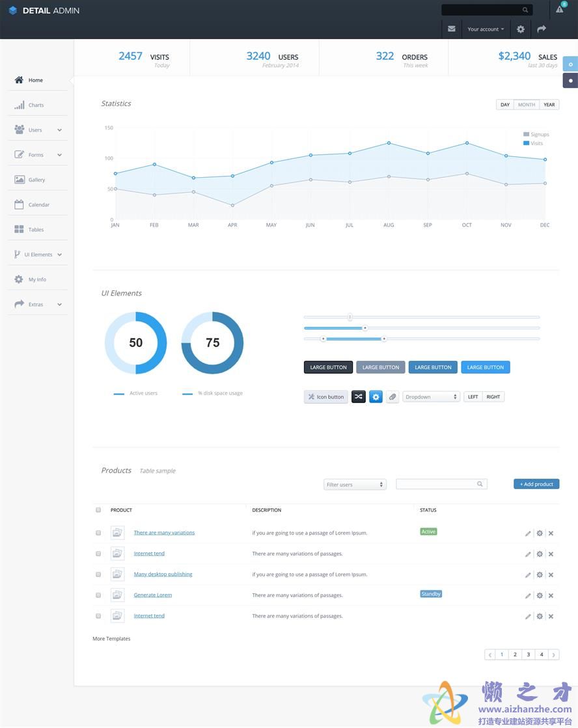
Task: Check the box for There are many variations row
Action: (98, 533)
